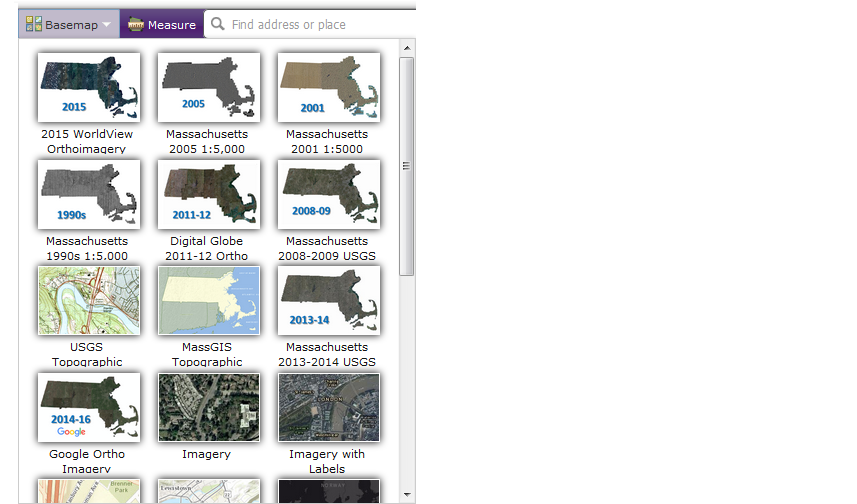Click the Basemap grid icon
The image size is (857, 504).
[x=34, y=25]
